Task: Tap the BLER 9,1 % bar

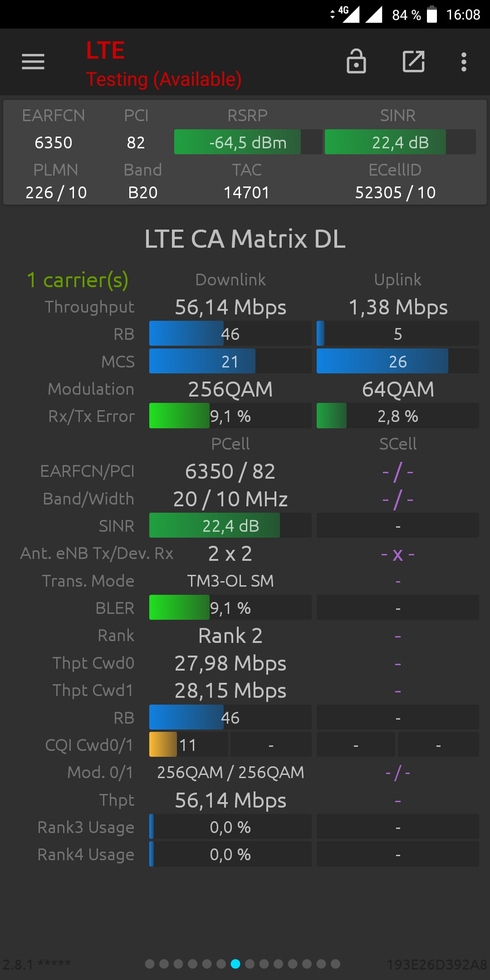Action: point(230,608)
